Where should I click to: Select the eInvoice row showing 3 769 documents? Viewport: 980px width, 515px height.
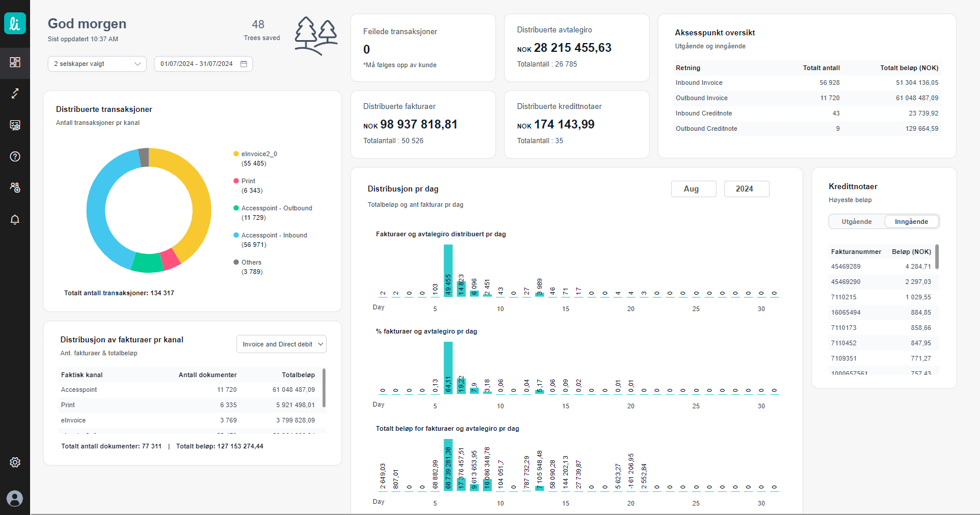click(189, 420)
